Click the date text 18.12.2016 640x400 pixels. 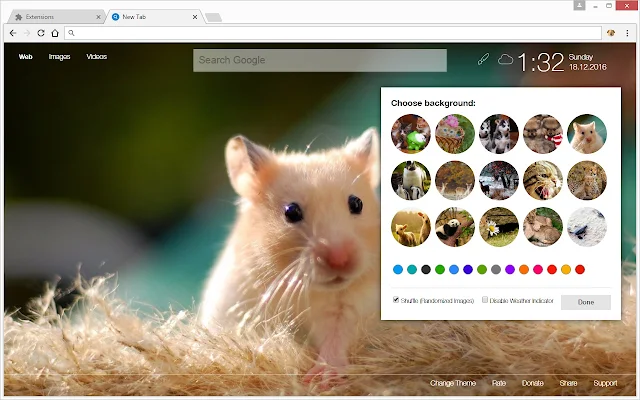(x=588, y=67)
